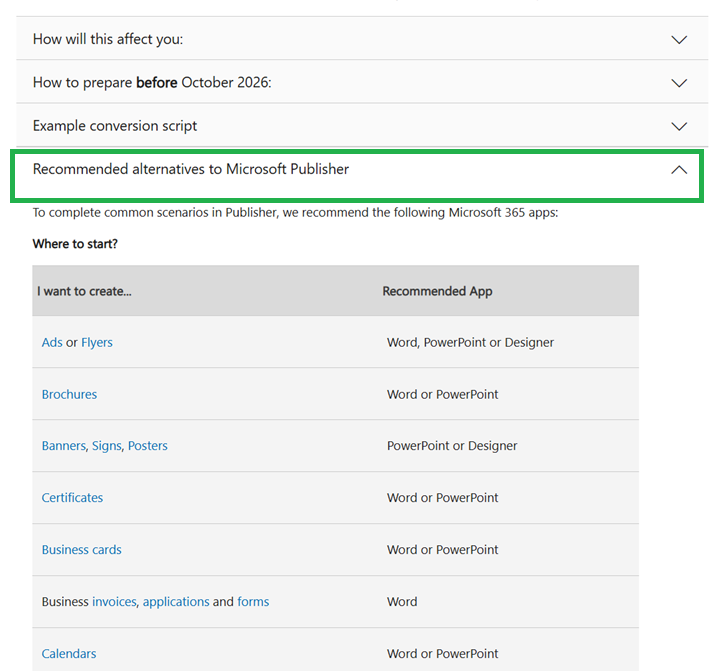Expand the 'Example conversion script' chevron
The width and height of the screenshot is (716, 671).
(x=679, y=126)
